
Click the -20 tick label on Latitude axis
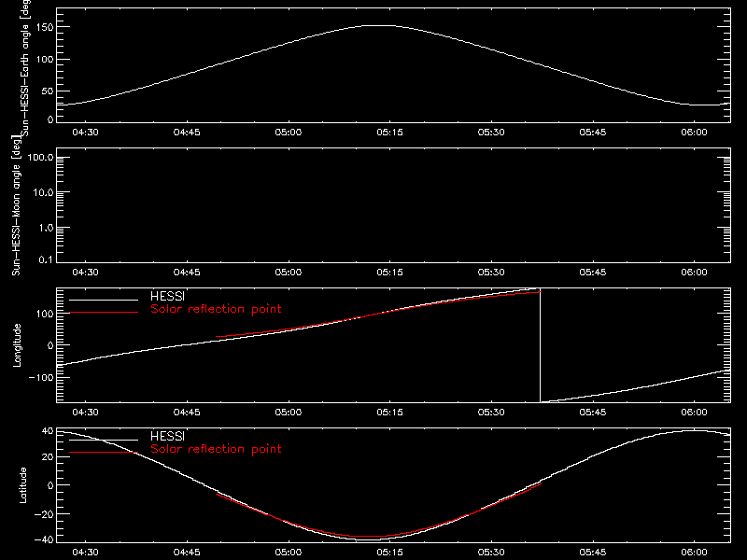pos(44,514)
